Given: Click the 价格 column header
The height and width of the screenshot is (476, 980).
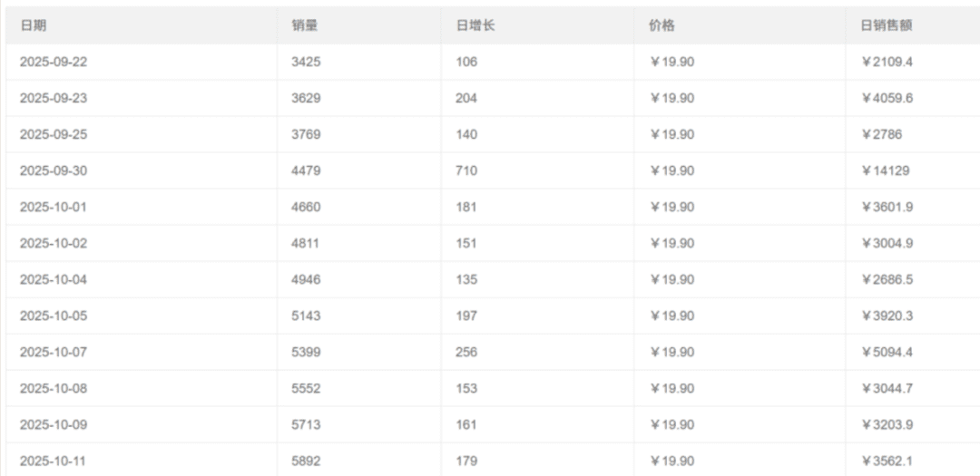Looking at the screenshot, I should [x=661, y=25].
